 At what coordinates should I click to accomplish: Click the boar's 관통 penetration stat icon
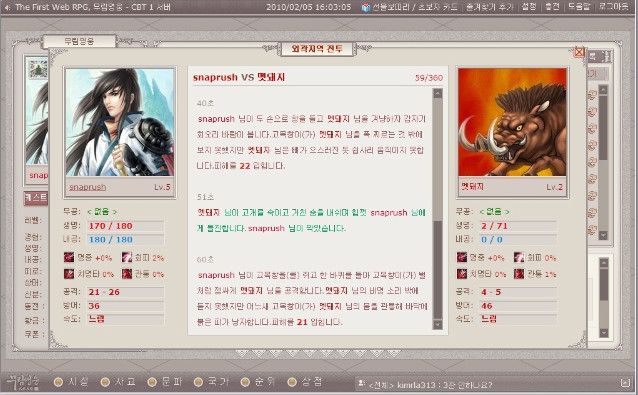[x=519, y=274]
